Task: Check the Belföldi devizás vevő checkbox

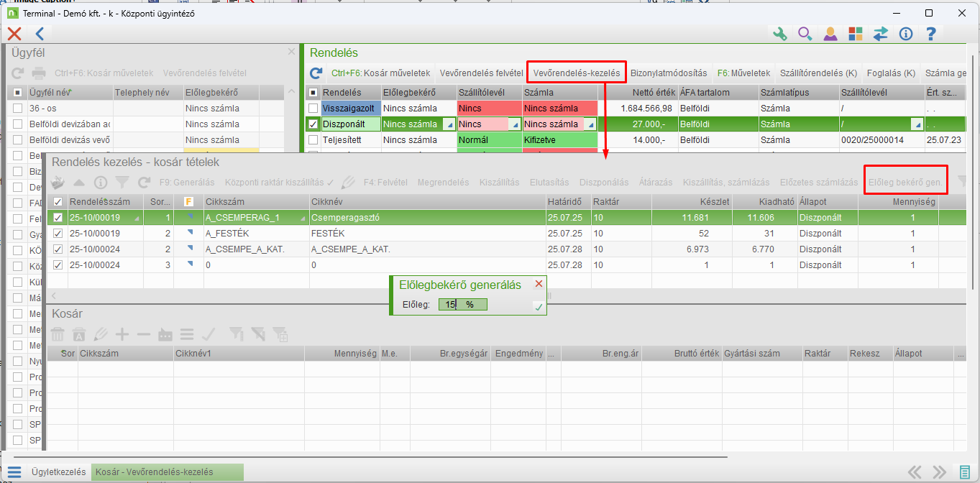Action: (x=18, y=139)
